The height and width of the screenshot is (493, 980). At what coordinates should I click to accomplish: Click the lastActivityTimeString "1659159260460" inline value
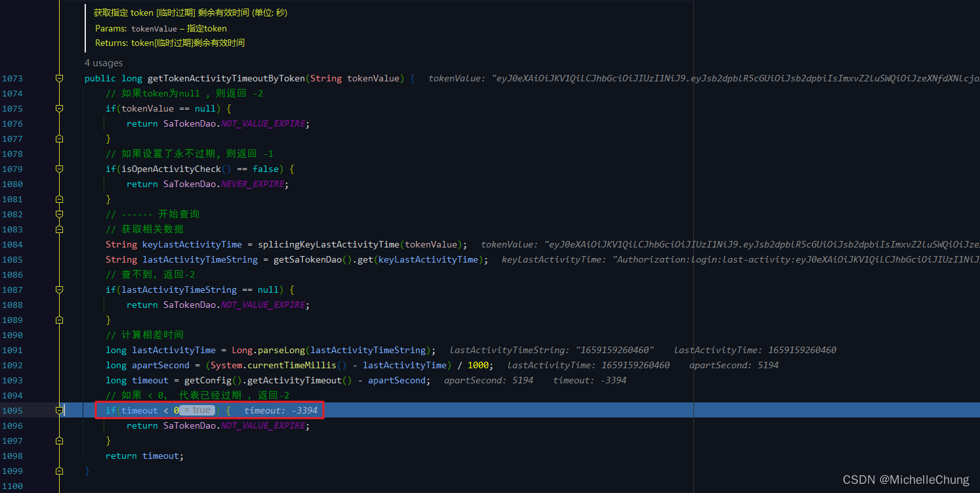(x=552, y=350)
